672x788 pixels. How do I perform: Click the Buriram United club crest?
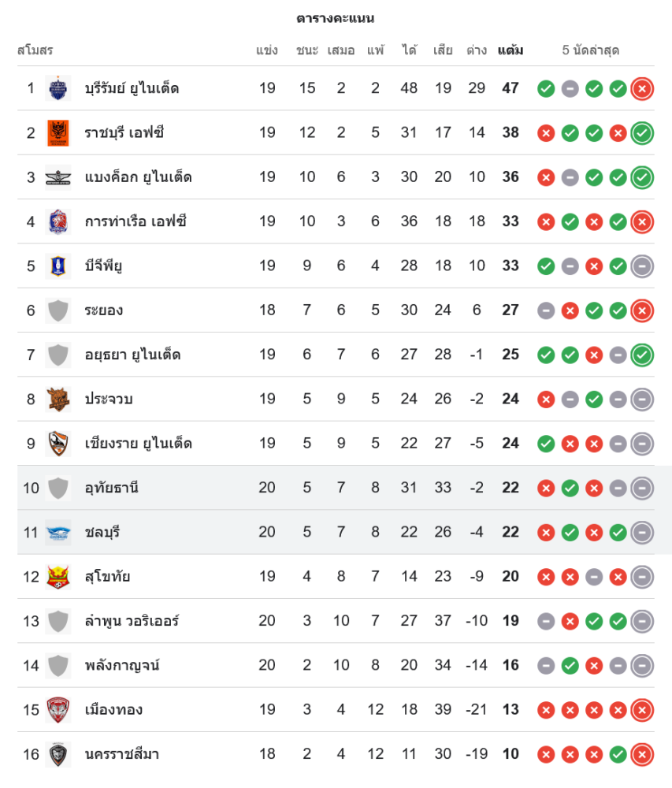(58, 88)
